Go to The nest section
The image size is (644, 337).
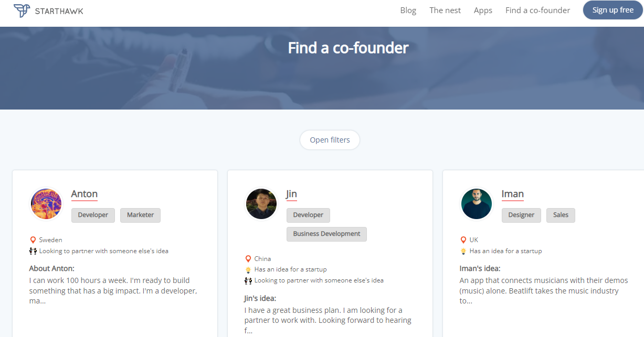tap(445, 10)
